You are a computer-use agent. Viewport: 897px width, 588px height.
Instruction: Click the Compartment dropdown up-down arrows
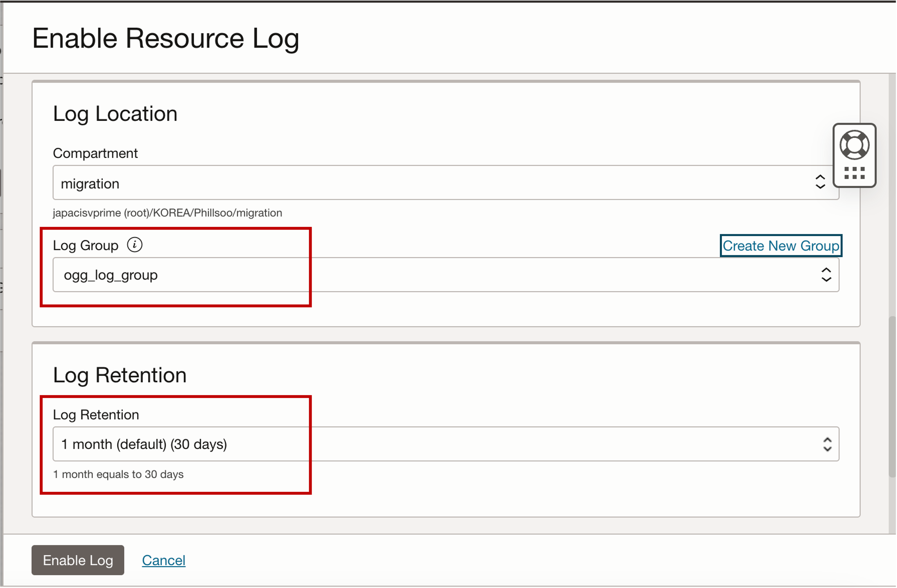820,182
